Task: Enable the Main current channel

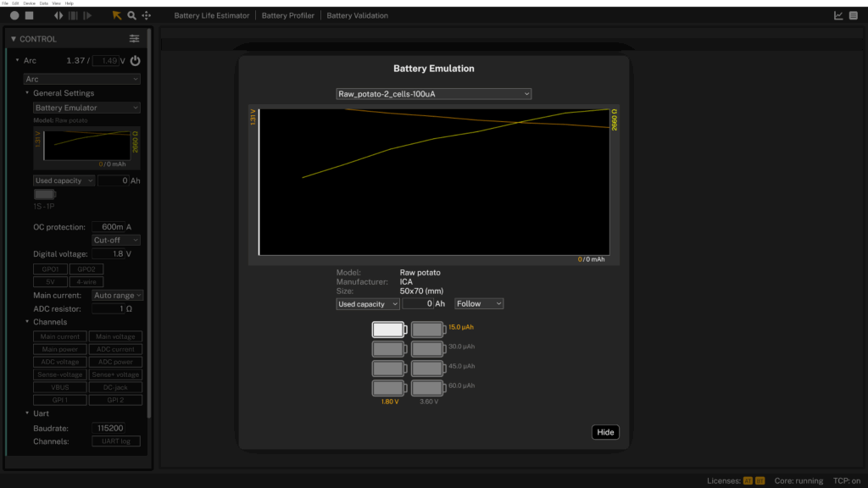Action: pos(59,336)
